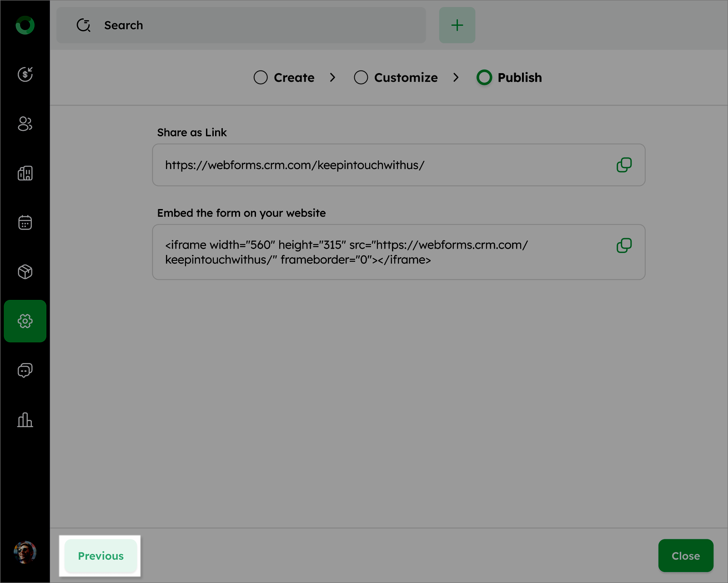The image size is (728, 583).
Task: Click the Customize step label
Action: 406,78
